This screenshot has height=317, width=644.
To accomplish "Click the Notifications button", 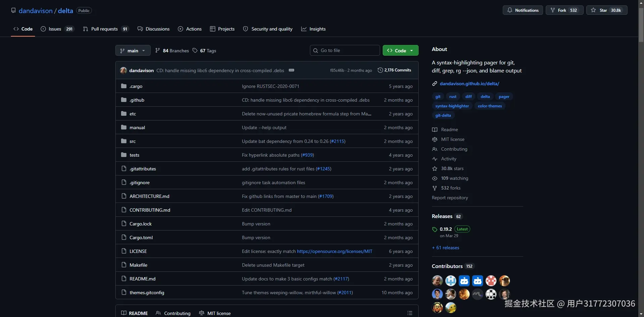I will pyautogui.click(x=523, y=10).
